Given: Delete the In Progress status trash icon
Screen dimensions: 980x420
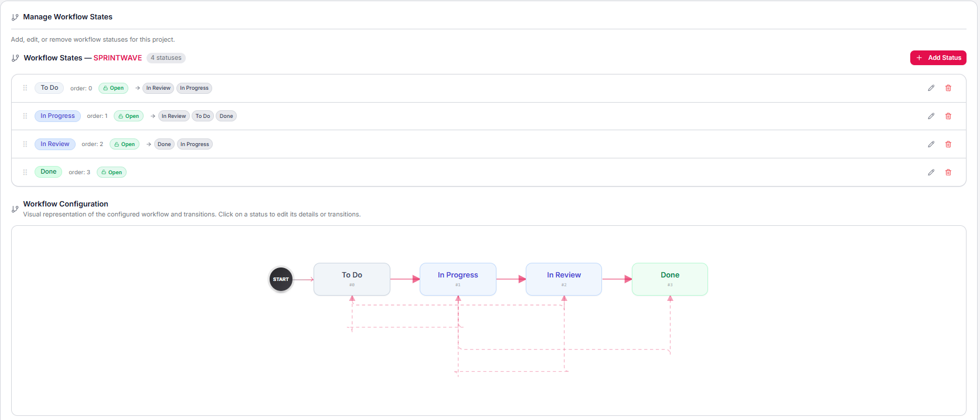Looking at the screenshot, I should click(948, 116).
